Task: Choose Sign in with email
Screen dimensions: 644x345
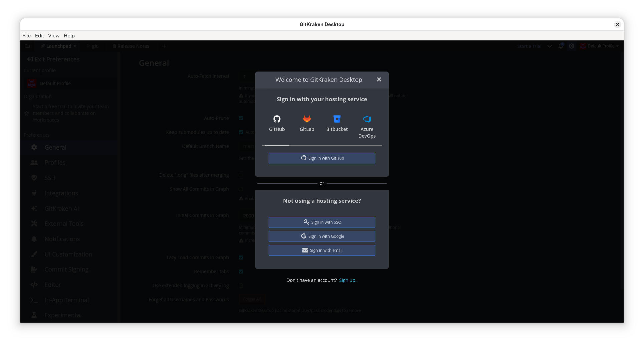Action: coord(322,250)
